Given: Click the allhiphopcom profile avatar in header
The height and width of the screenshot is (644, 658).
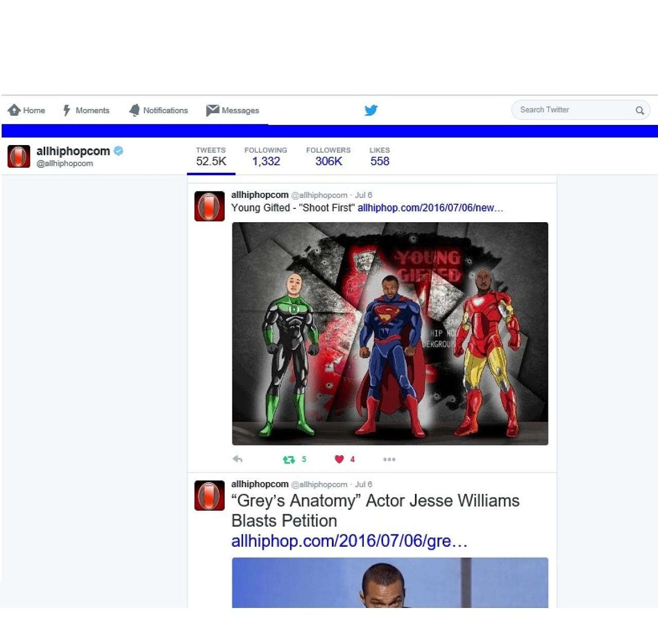Looking at the screenshot, I should coord(19,156).
